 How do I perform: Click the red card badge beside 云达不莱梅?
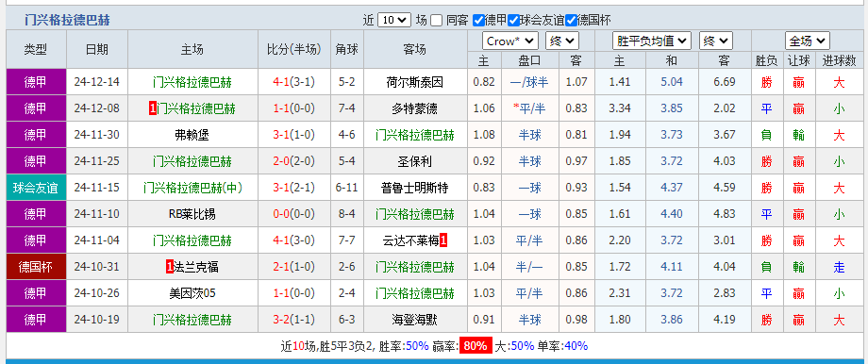coord(443,240)
